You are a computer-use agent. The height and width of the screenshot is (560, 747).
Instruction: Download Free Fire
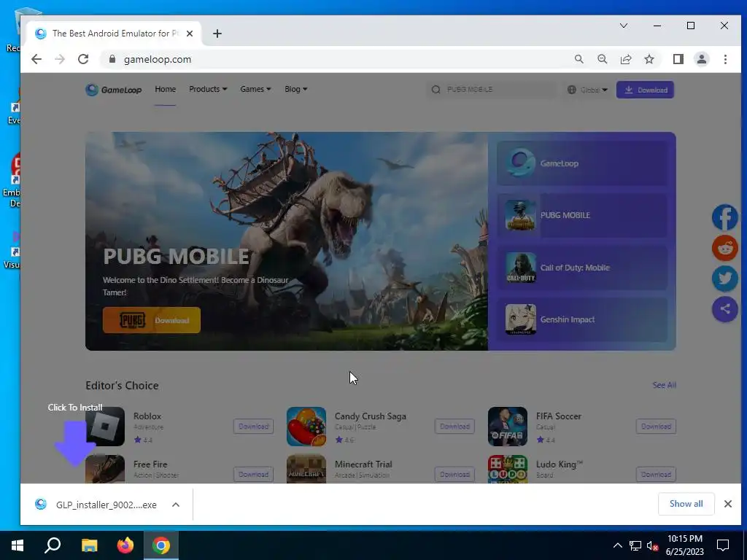[x=253, y=474]
